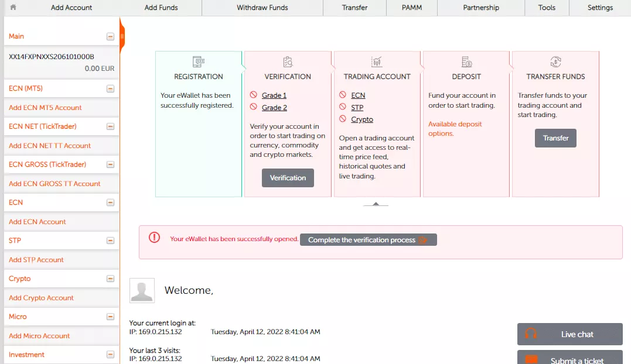631x364 pixels.
Task: Click the Transfer button in Transfer Funds
Action: pyautogui.click(x=555, y=138)
